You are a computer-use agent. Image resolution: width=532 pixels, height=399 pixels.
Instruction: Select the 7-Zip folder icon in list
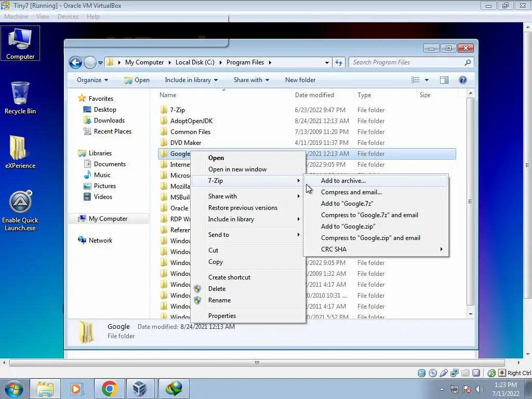point(164,110)
